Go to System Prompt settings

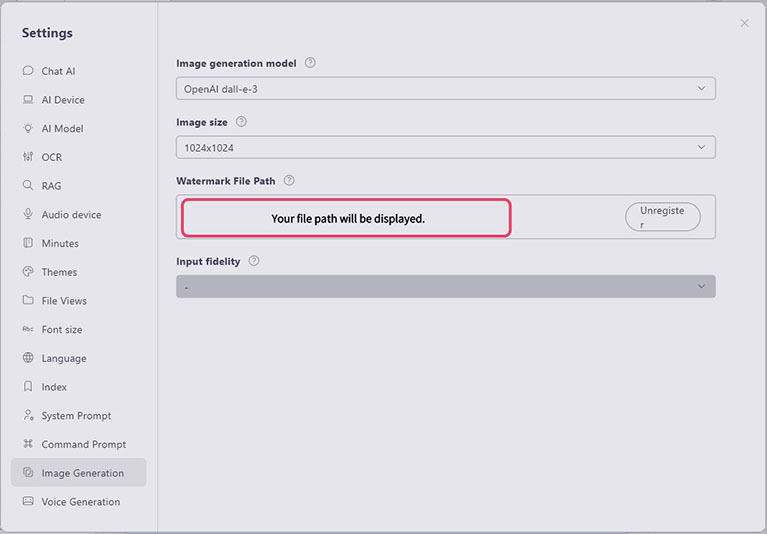coord(76,416)
